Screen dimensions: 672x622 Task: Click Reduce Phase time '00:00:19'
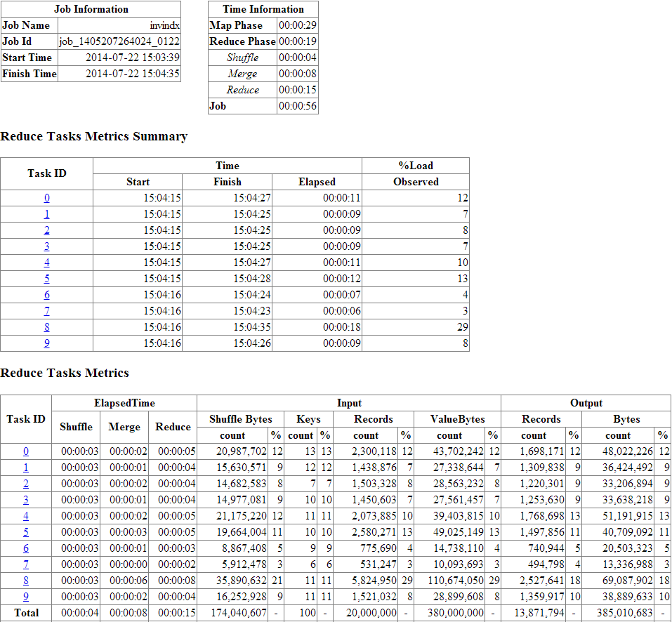(x=298, y=41)
